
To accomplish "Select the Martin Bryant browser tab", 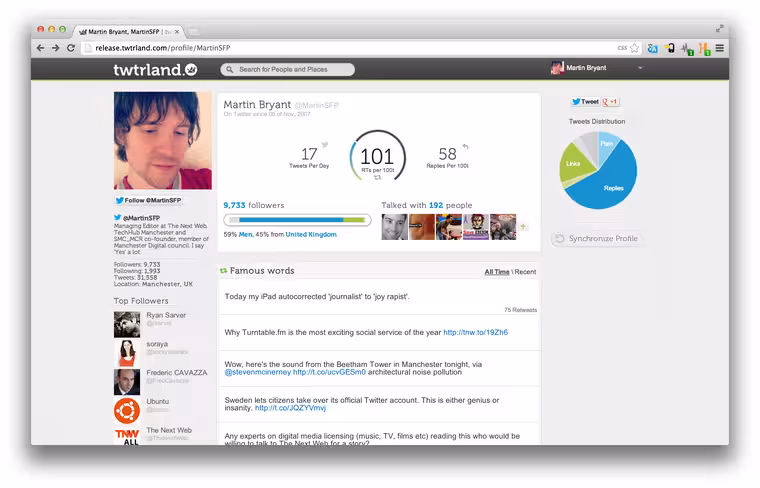I will [129, 31].
